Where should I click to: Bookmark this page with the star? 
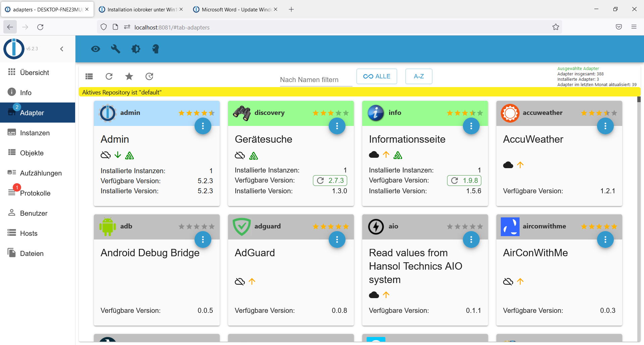pyautogui.click(x=556, y=27)
